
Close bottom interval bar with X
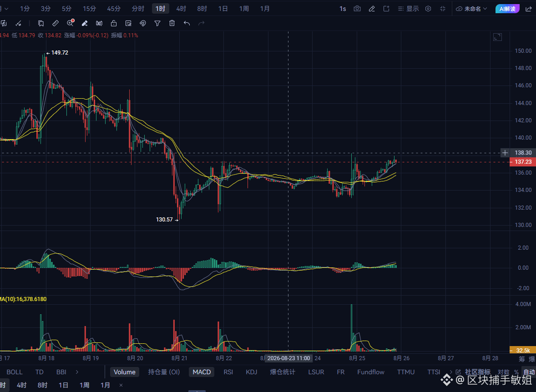(x=121, y=385)
